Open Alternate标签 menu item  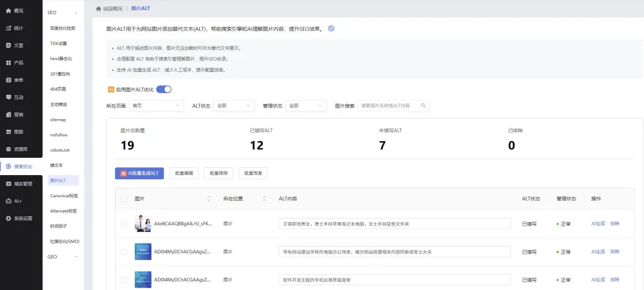point(64,211)
